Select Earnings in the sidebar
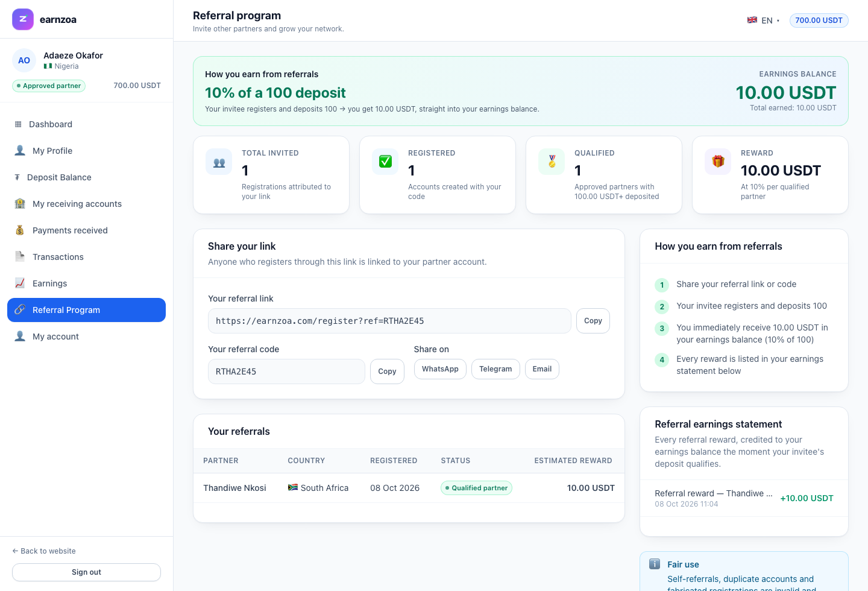This screenshot has height=591, width=868. pyautogui.click(x=86, y=283)
